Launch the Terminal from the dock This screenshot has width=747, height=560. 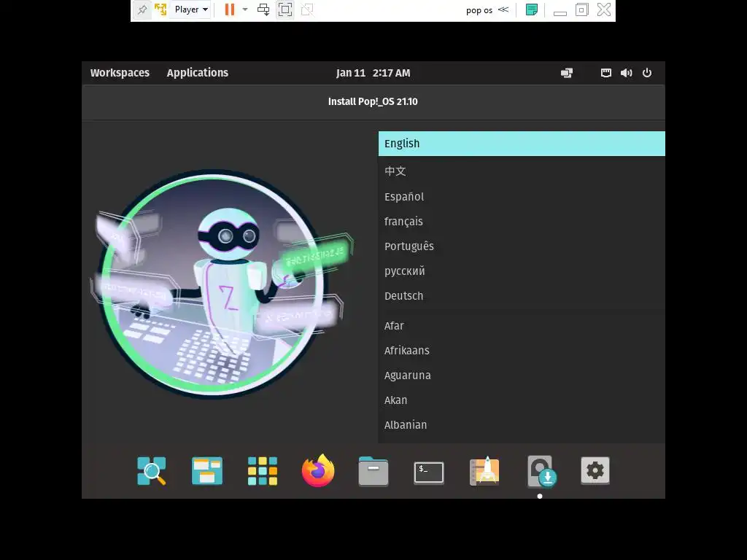pos(429,472)
